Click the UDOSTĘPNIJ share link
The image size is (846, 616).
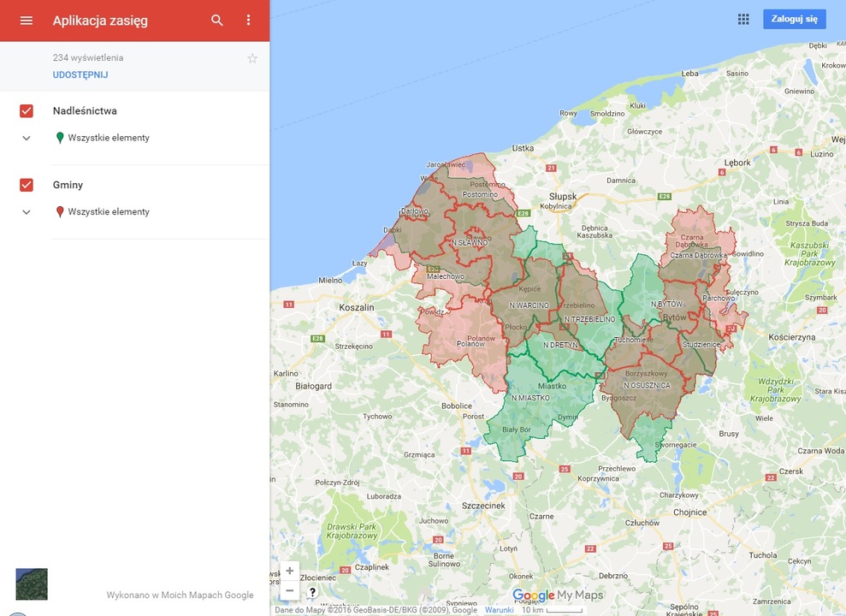point(80,75)
